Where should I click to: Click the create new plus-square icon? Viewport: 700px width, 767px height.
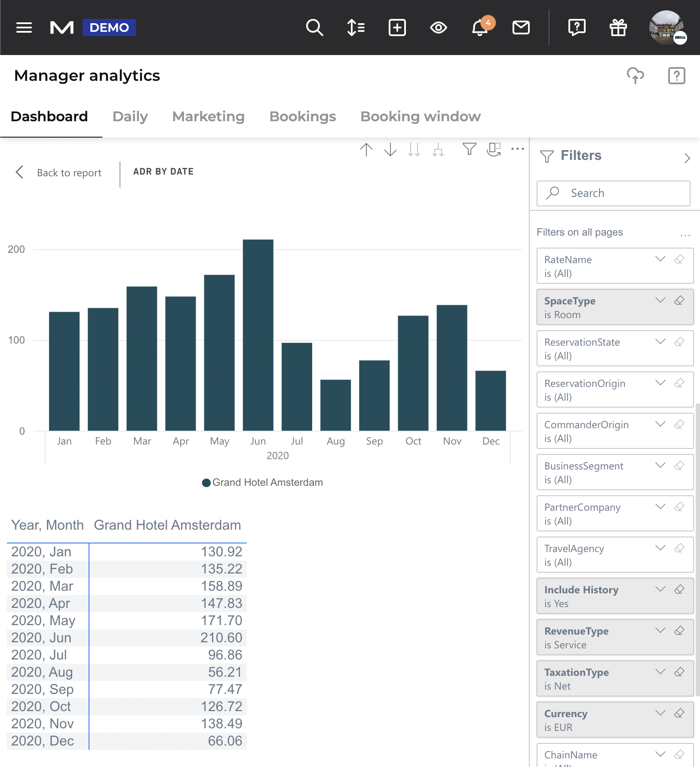click(397, 28)
